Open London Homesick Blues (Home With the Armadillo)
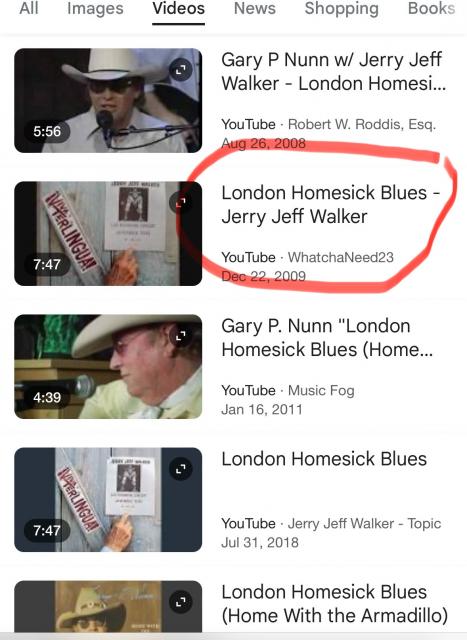Image resolution: width=467 pixels, height=640 pixels. tap(335, 604)
